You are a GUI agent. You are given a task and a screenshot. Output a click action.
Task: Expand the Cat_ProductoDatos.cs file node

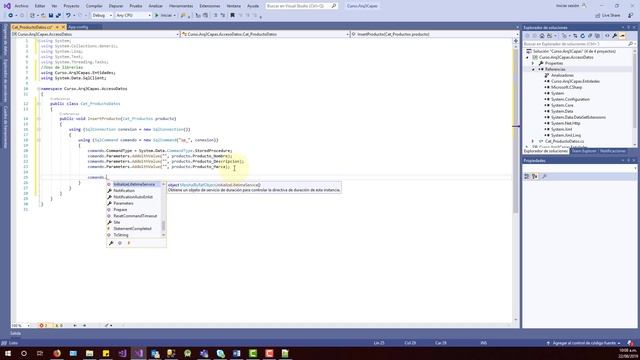pos(533,141)
